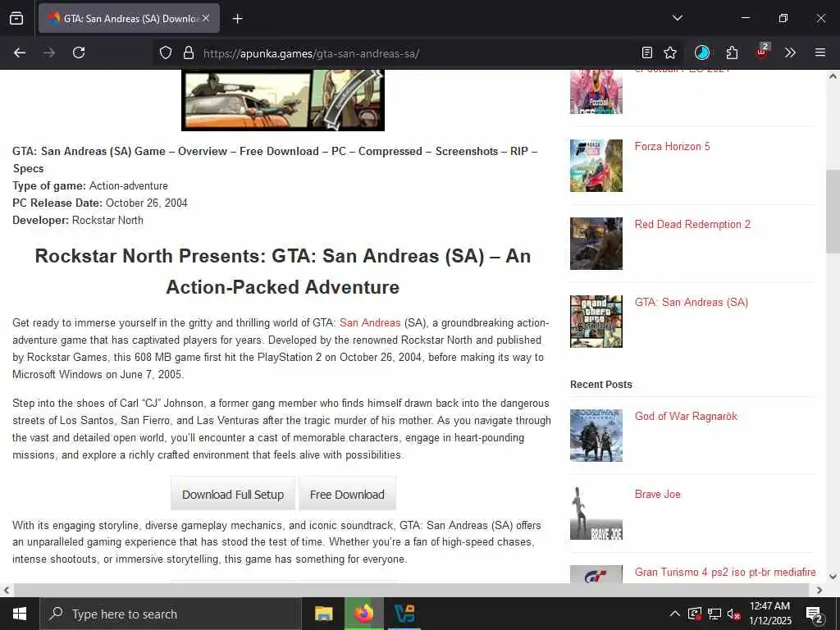Screen dimensions: 840x630
Task: Open the notification center icon
Action: [814, 614]
